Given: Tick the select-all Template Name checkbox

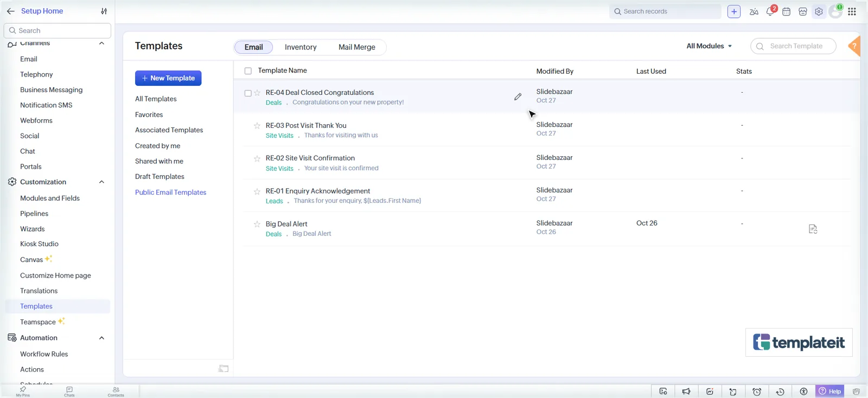Looking at the screenshot, I should 248,71.
